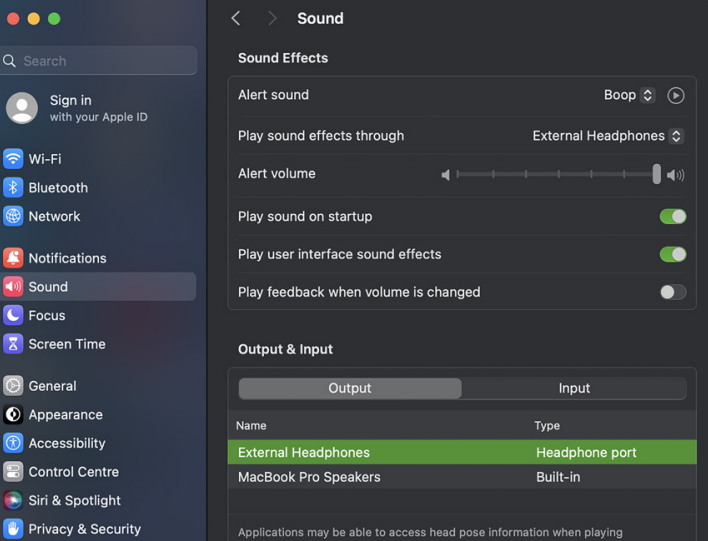
Task: Play the selected alert sound preview
Action: coord(675,95)
